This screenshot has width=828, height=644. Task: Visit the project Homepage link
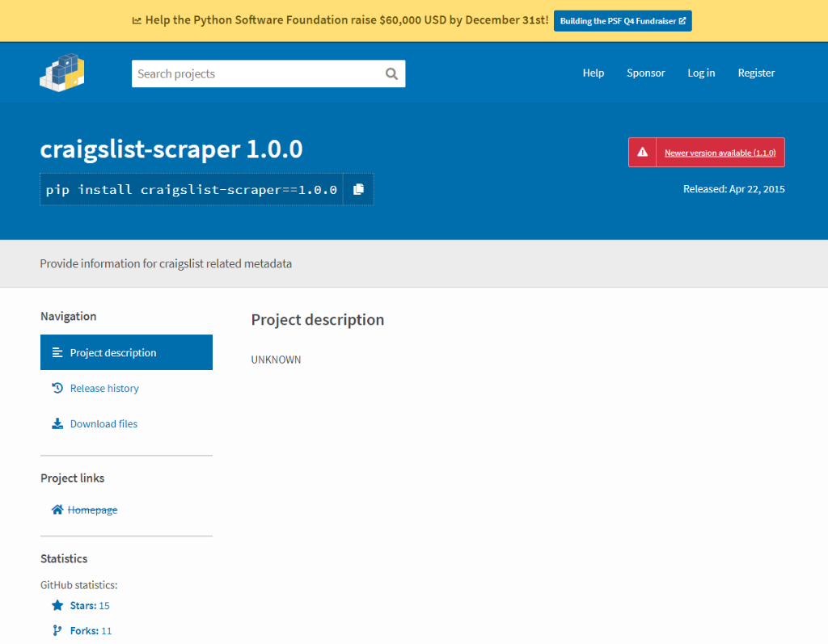[x=92, y=510]
